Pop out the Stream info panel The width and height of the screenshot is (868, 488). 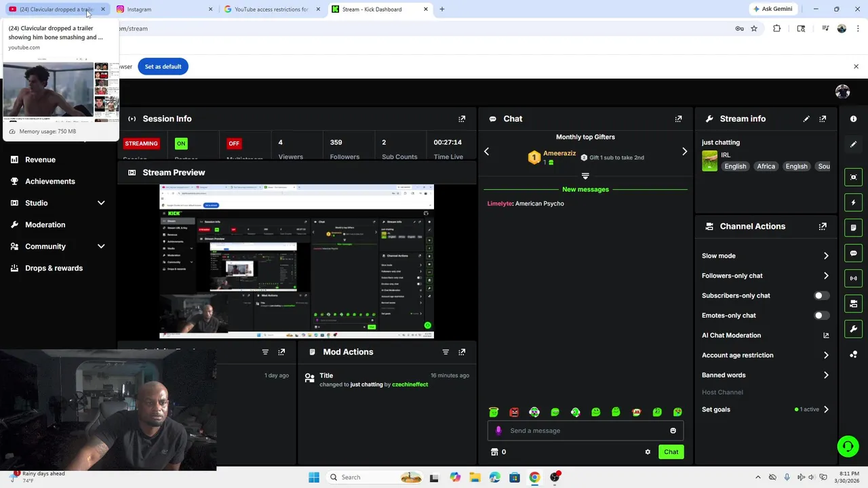coord(823,119)
